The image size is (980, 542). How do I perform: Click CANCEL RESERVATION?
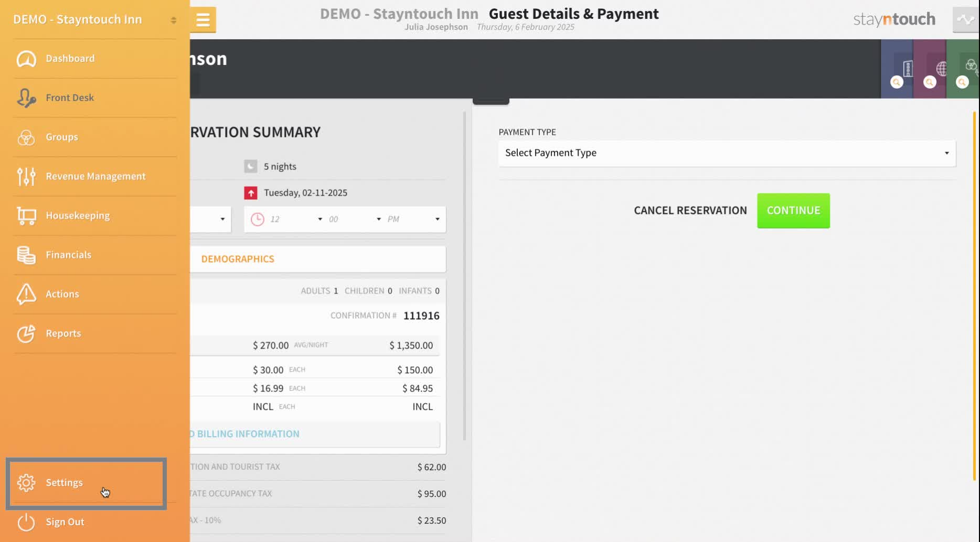(x=690, y=211)
